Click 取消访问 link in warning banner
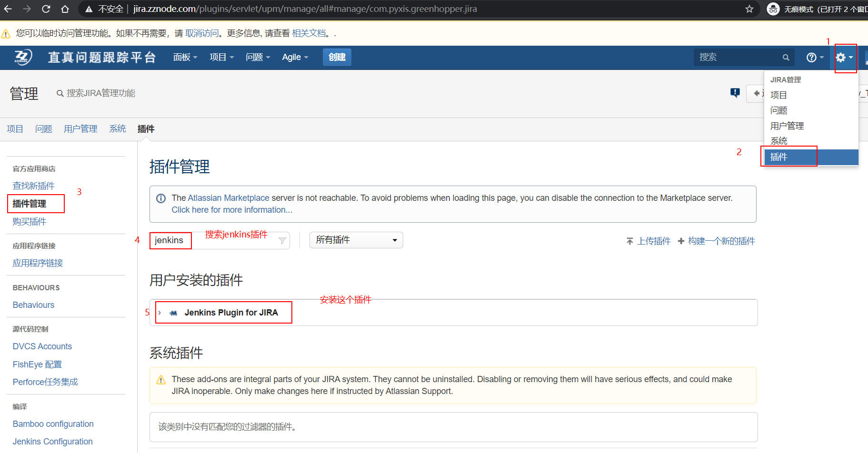The image size is (868, 453). click(202, 33)
